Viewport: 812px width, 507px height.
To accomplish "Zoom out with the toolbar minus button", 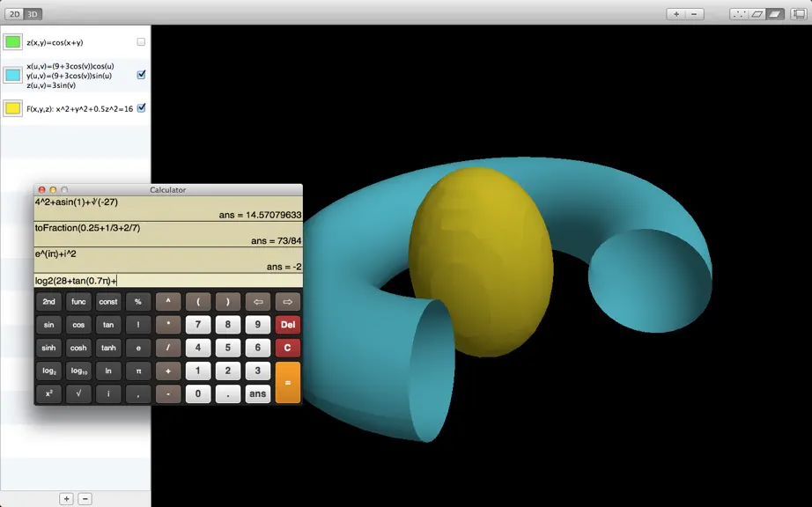I will (694, 14).
